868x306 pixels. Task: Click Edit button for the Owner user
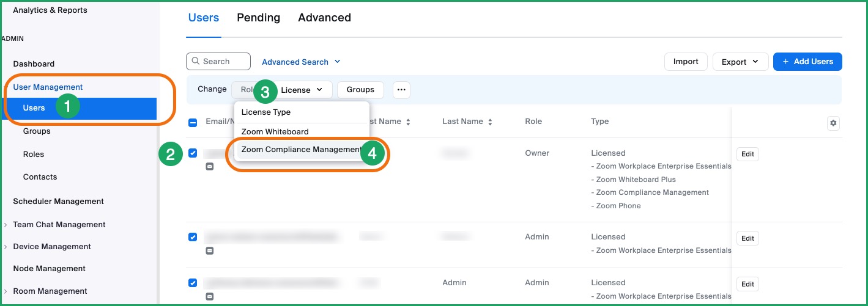click(x=747, y=155)
